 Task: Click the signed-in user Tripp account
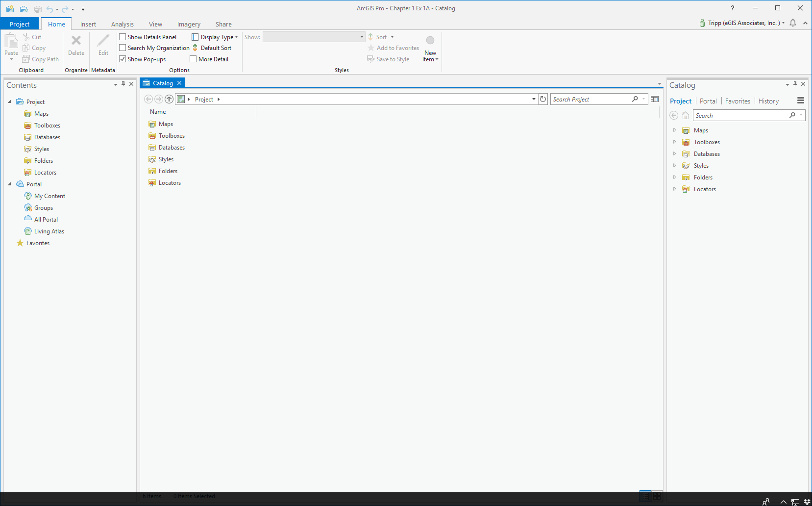[x=742, y=23]
